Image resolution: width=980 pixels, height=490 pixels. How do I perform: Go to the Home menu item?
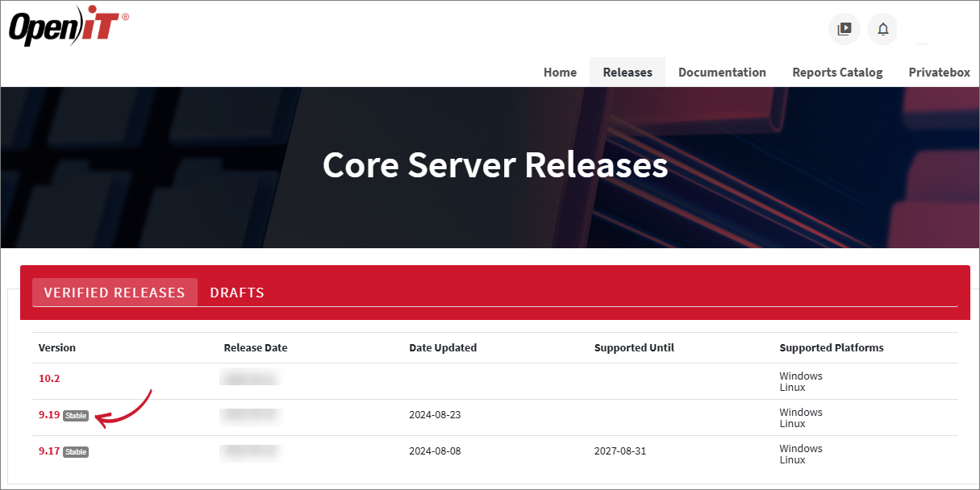[x=560, y=72]
